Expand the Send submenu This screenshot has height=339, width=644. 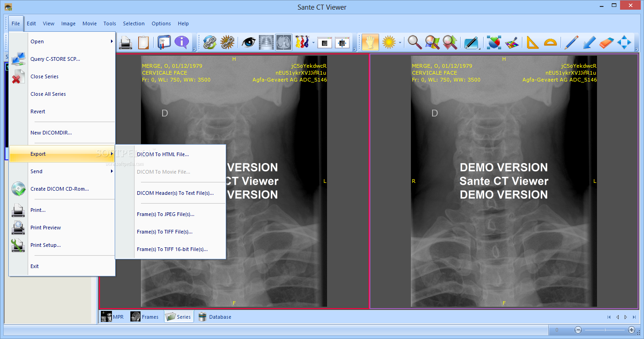click(x=62, y=171)
